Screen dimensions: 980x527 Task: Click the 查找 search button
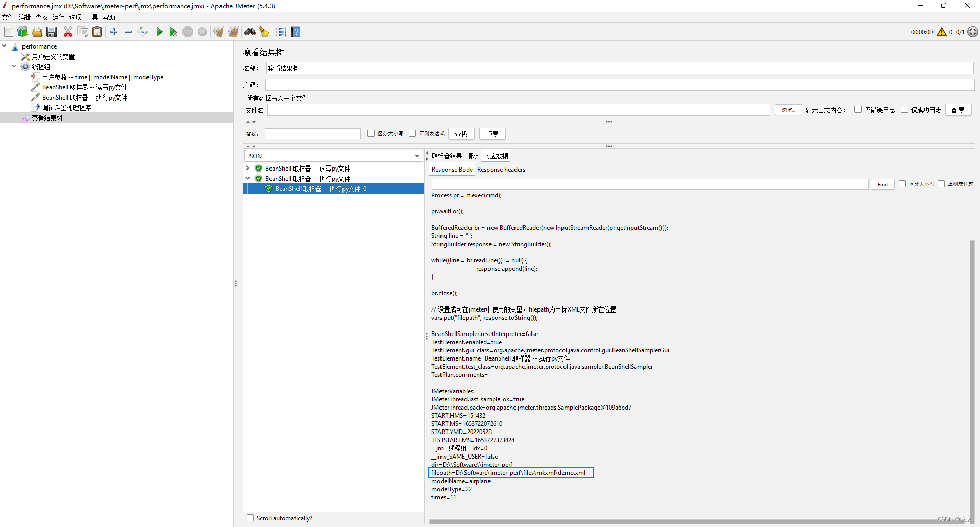461,134
